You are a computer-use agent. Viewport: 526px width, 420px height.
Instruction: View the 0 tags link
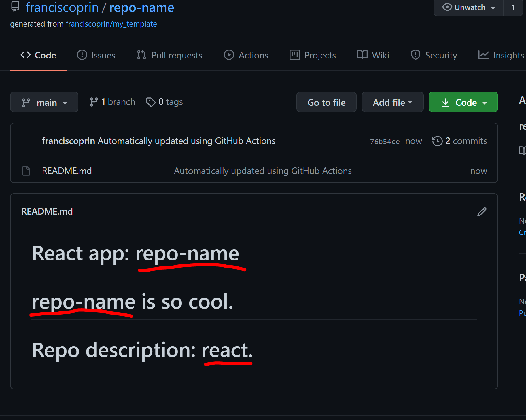[x=164, y=102]
